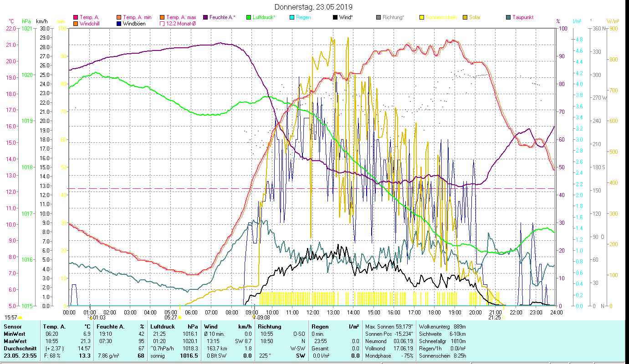The height and width of the screenshot is (364, 629).
Task: Click the hPa axis unit label
Action: pos(26,21)
